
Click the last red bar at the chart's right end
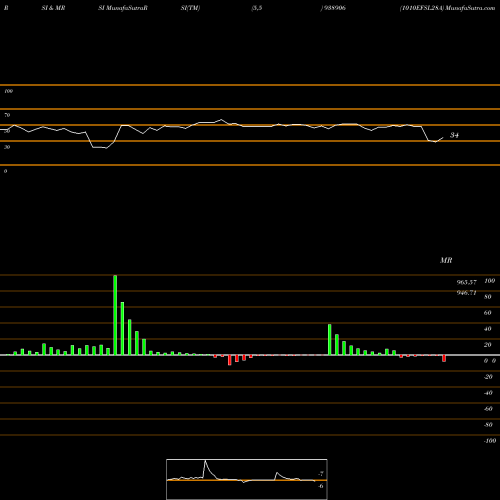point(444,358)
